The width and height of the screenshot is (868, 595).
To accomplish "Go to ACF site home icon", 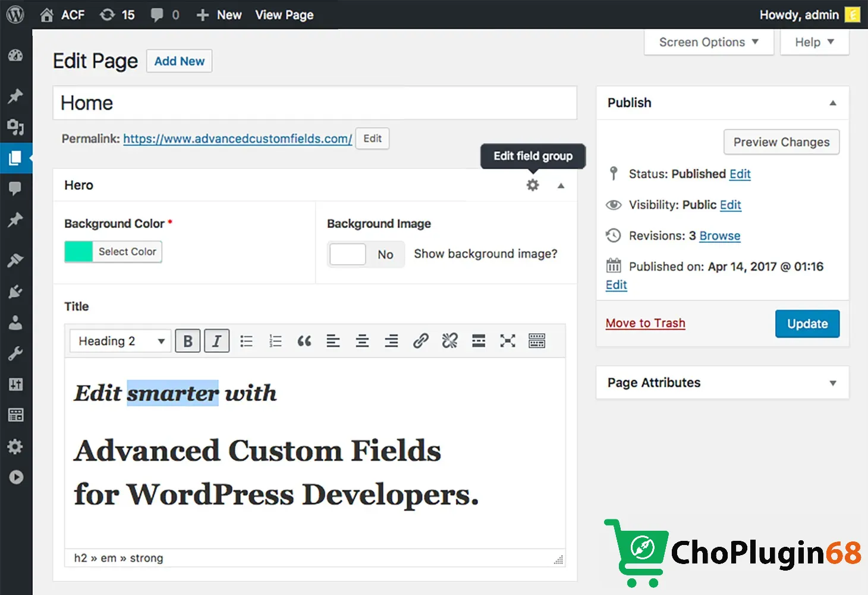I will [46, 15].
